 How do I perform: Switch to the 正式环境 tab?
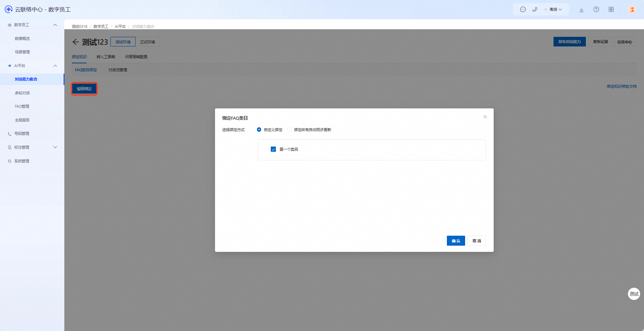coord(148,42)
